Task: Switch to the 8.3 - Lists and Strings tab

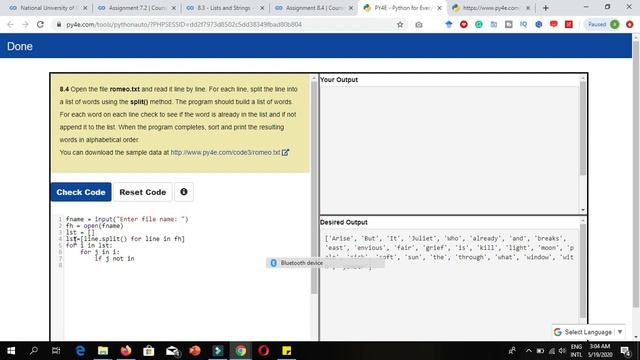Action: (224, 8)
